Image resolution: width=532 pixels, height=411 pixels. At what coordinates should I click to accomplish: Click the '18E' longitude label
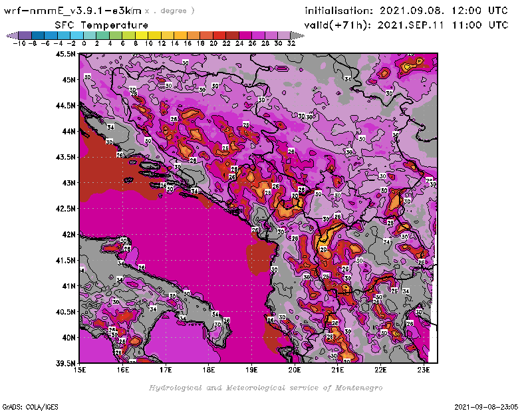tap(209, 370)
